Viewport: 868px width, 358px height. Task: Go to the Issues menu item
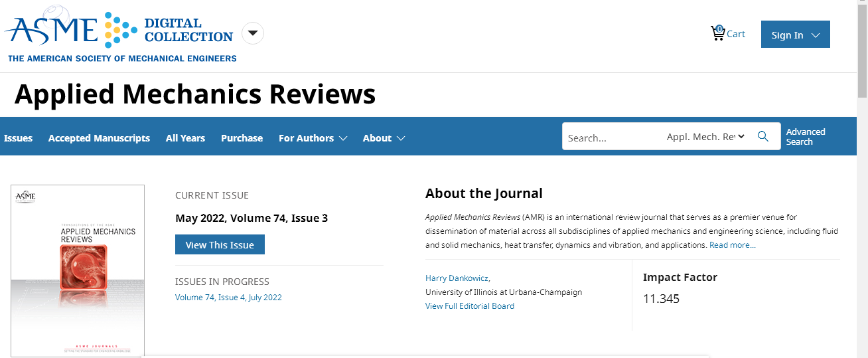18,138
